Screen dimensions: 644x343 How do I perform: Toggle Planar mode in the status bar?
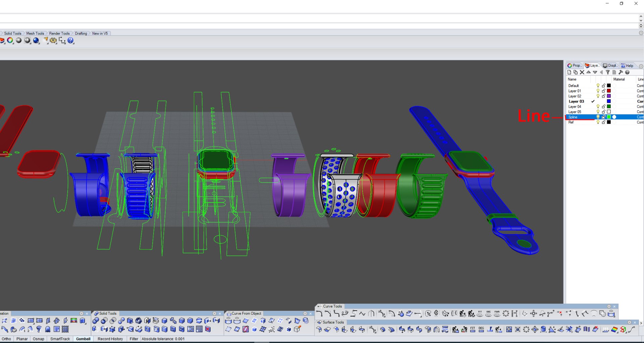pos(22,339)
